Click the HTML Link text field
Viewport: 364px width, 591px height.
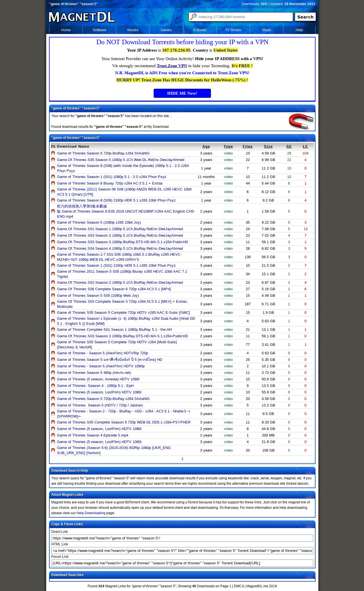coord(182,551)
